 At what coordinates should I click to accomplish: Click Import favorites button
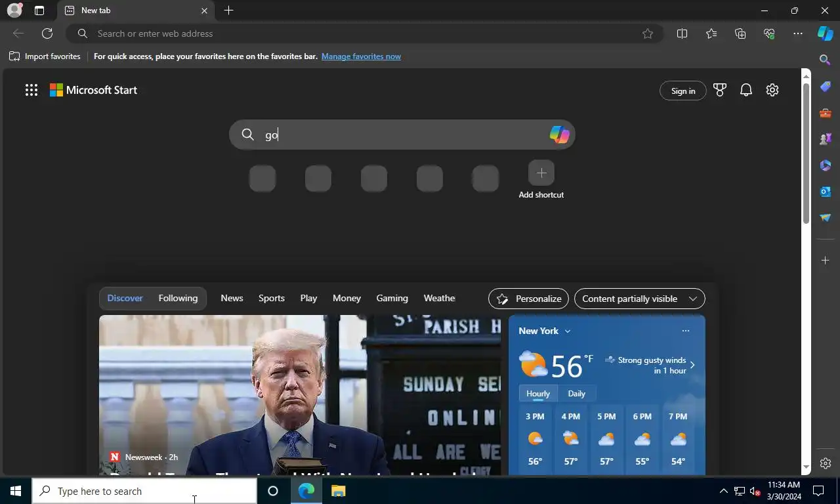click(x=45, y=56)
